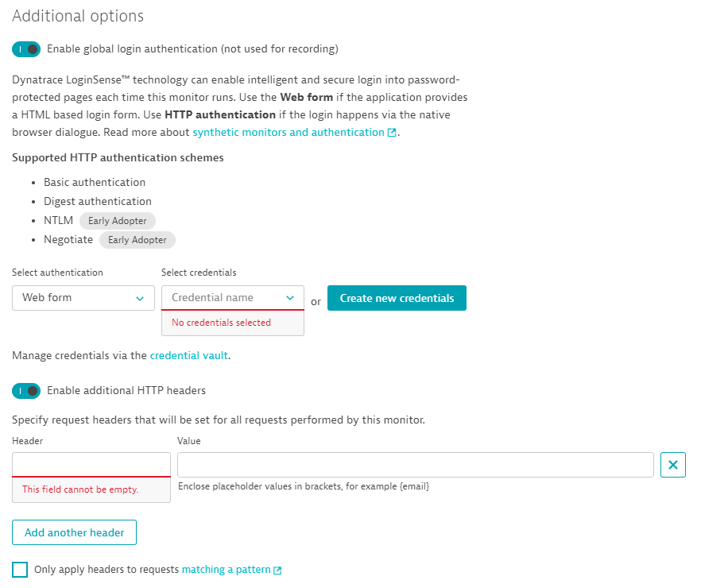Open the Web form authentication dropdown

(83, 298)
